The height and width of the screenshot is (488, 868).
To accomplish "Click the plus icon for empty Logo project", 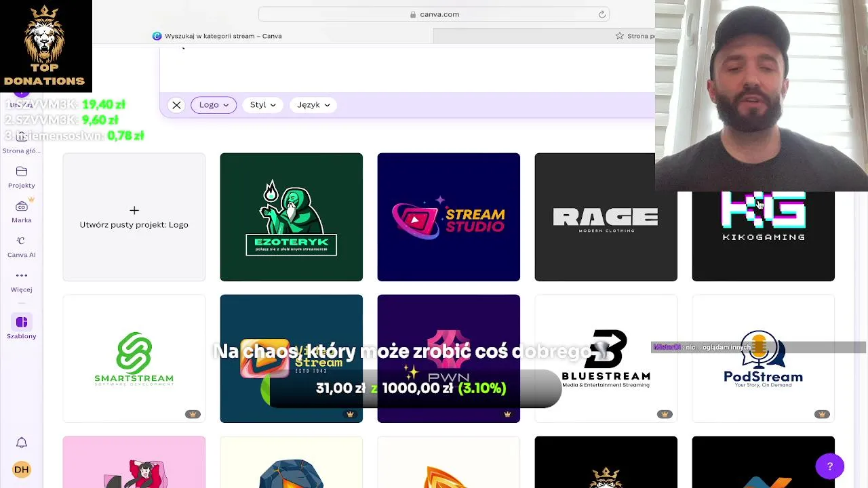I will point(134,210).
